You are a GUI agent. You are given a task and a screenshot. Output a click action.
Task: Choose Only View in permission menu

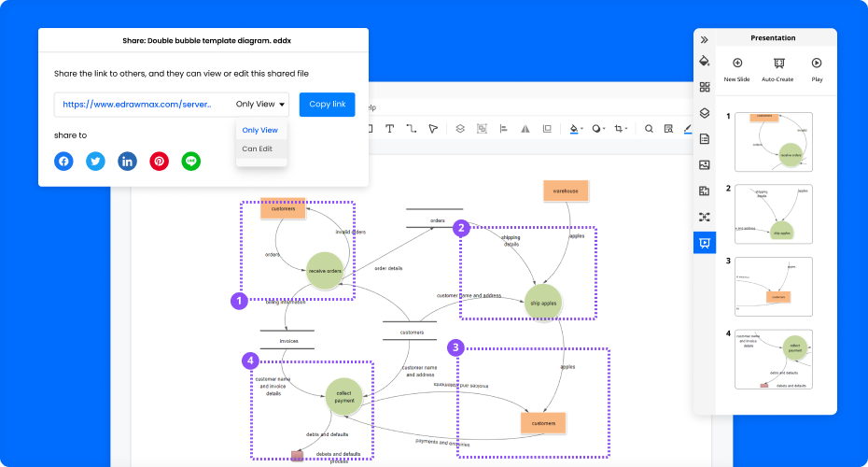(259, 130)
